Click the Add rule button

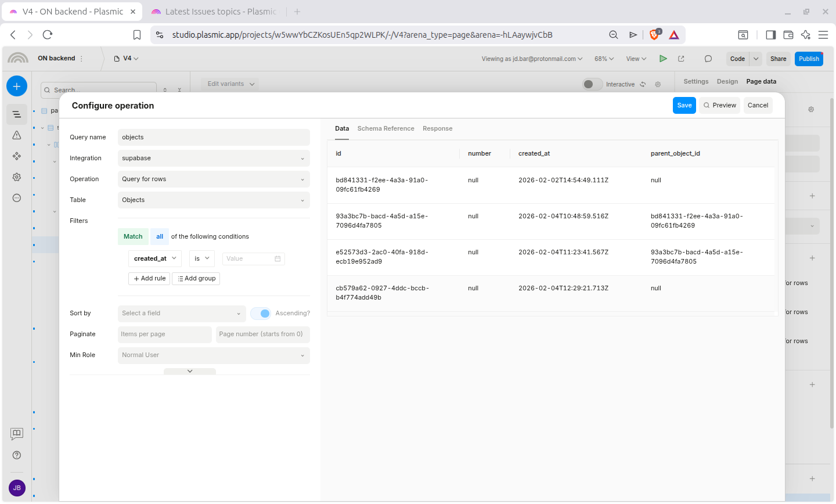149,279
